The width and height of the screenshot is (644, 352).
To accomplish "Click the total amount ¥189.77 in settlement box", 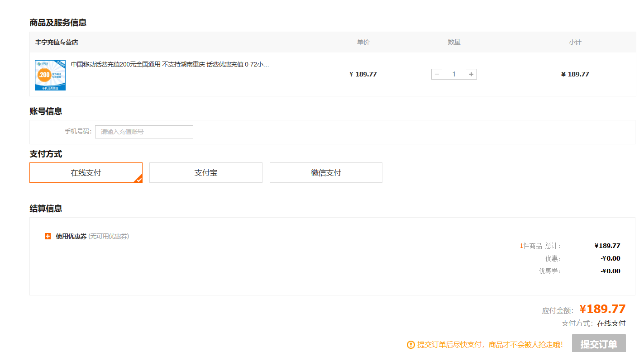I will coord(607,246).
